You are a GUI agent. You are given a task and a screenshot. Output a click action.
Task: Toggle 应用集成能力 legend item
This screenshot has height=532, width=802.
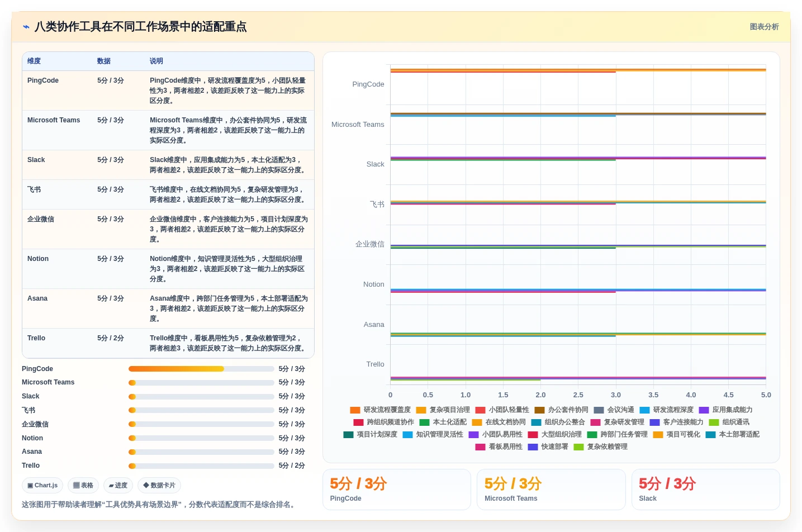[x=725, y=410]
